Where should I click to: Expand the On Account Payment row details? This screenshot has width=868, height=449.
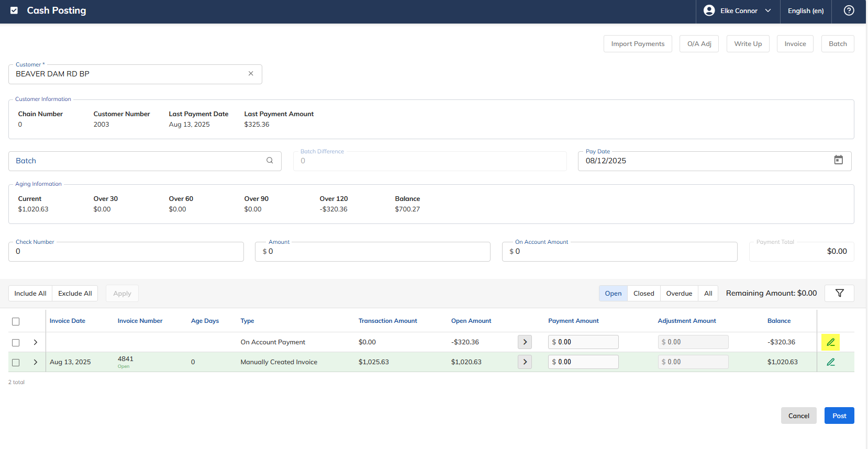(36, 342)
